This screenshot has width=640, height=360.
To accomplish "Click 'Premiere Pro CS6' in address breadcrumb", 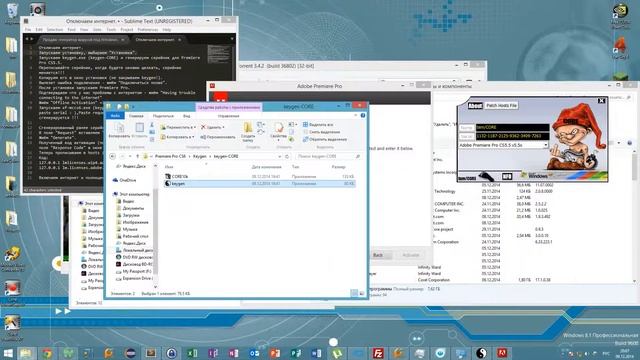I will coord(170,156).
